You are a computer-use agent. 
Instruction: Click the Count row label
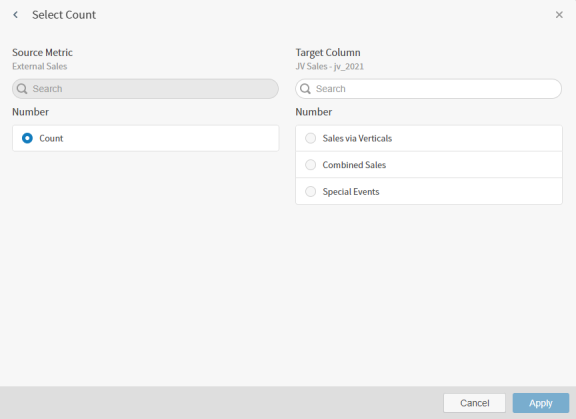(x=51, y=138)
